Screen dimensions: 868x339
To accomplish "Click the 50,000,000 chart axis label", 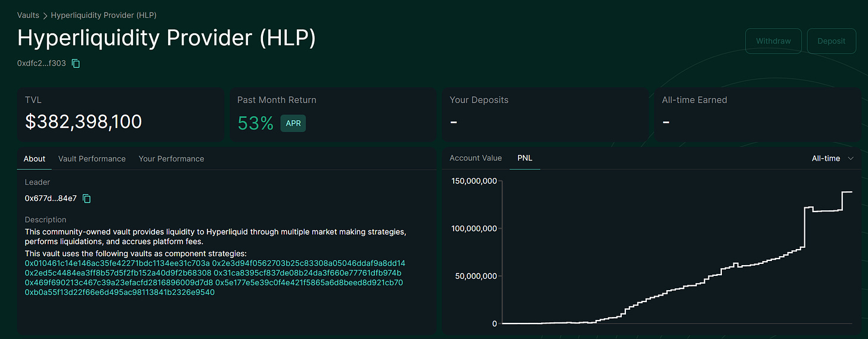I will [476, 276].
